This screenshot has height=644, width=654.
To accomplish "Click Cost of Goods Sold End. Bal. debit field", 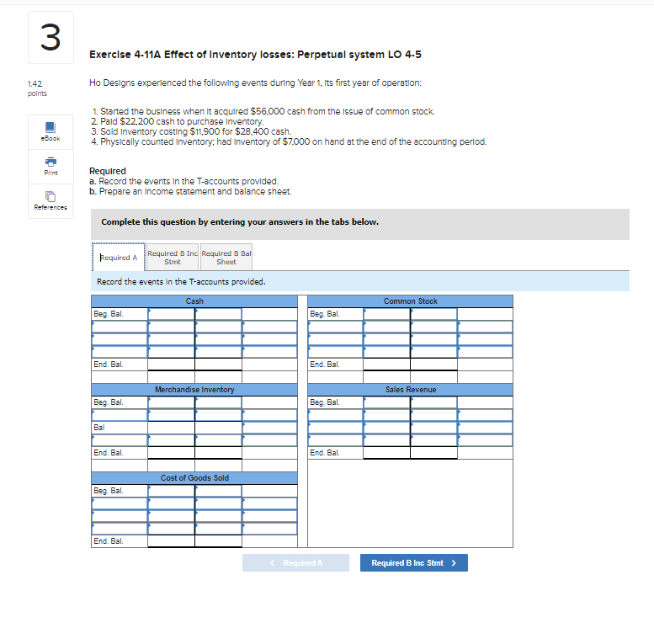I will (171, 541).
